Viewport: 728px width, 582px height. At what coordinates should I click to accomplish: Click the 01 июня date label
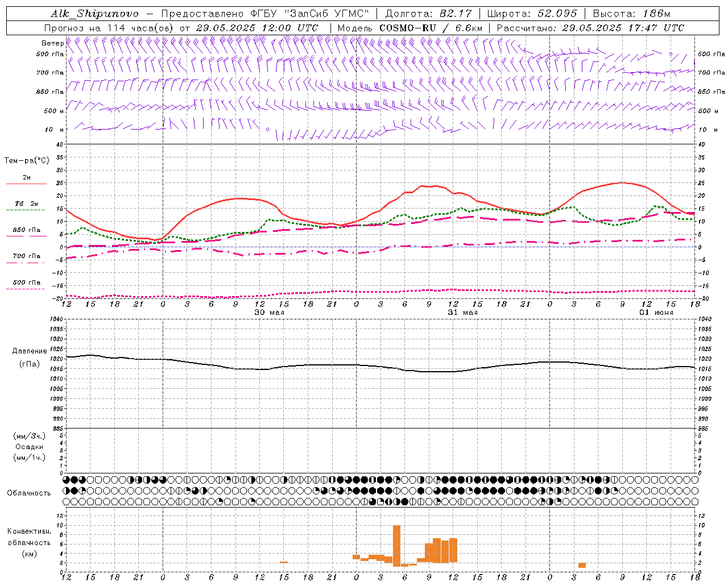[x=656, y=313]
